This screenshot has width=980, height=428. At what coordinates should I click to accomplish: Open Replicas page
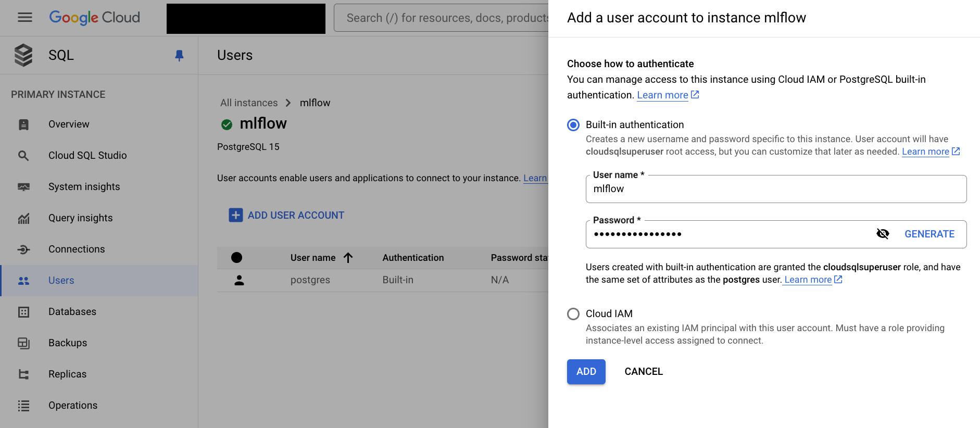click(x=99, y=374)
